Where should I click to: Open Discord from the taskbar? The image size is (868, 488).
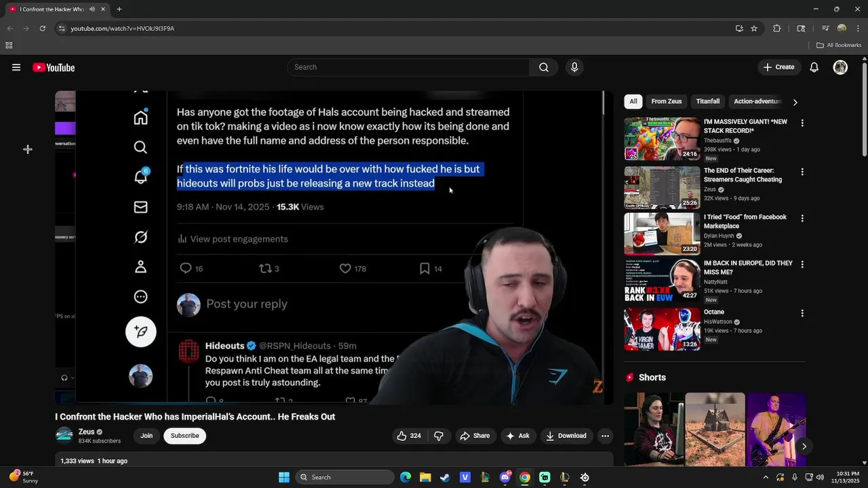(x=505, y=477)
